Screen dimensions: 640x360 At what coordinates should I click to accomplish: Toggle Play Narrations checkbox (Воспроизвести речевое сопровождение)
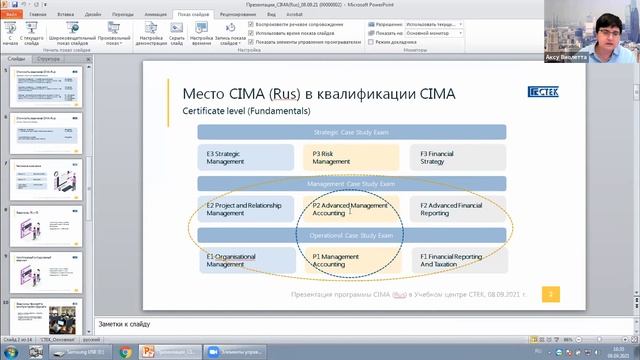[251, 24]
